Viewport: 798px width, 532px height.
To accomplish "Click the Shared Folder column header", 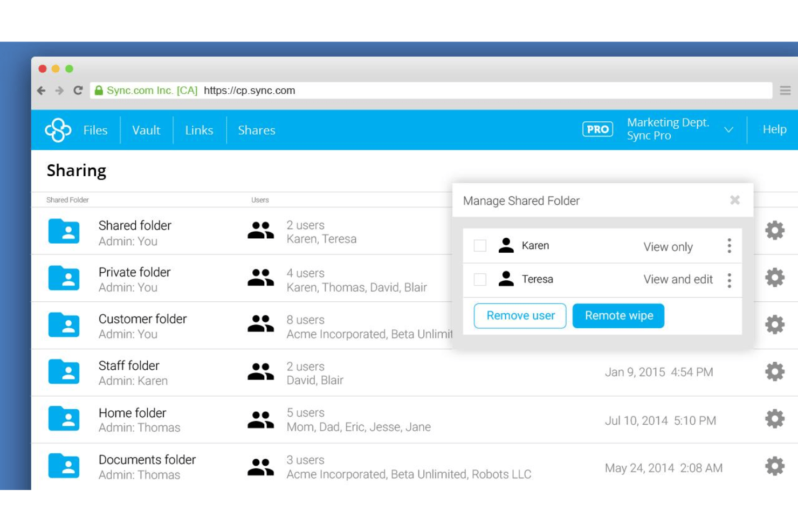I will point(67,200).
